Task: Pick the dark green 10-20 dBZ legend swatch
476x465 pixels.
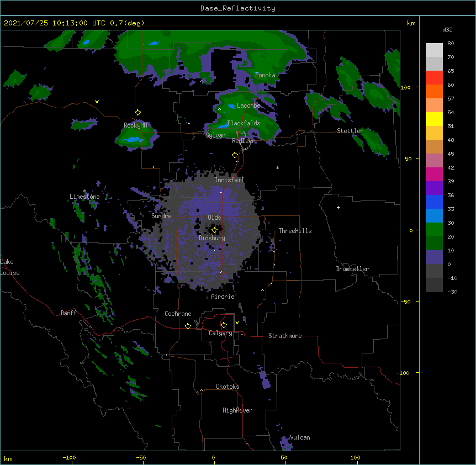Action: coord(434,244)
